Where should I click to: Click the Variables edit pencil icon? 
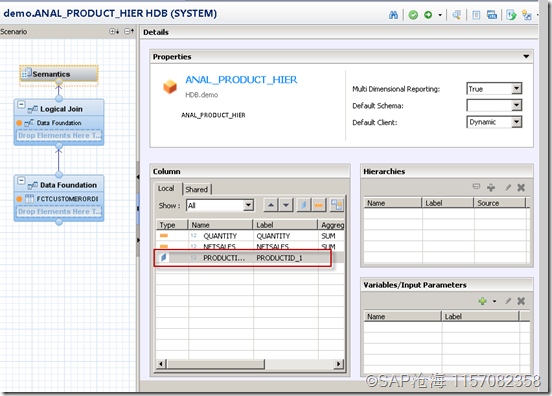click(508, 301)
